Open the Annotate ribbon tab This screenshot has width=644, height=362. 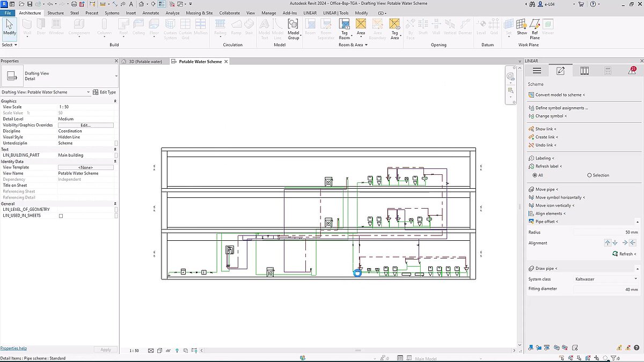tap(150, 12)
